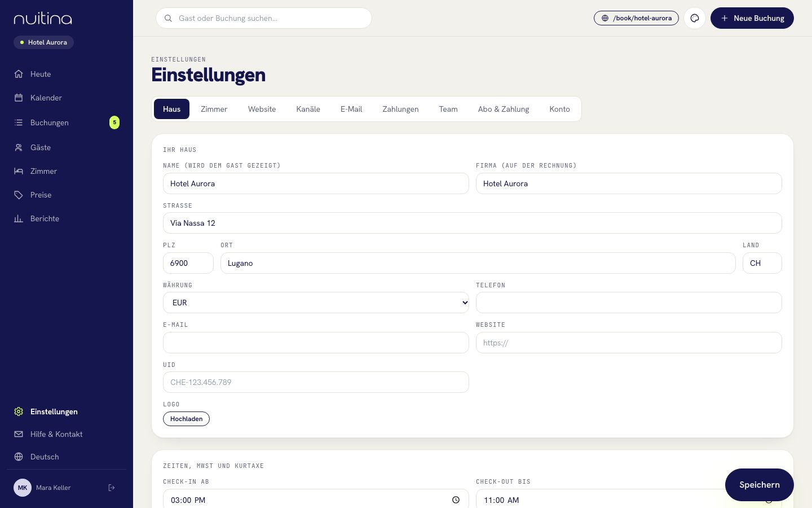Image resolution: width=812 pixels, height=508 pixels.
Task: Select the Team tab
Action: (448, 109)
